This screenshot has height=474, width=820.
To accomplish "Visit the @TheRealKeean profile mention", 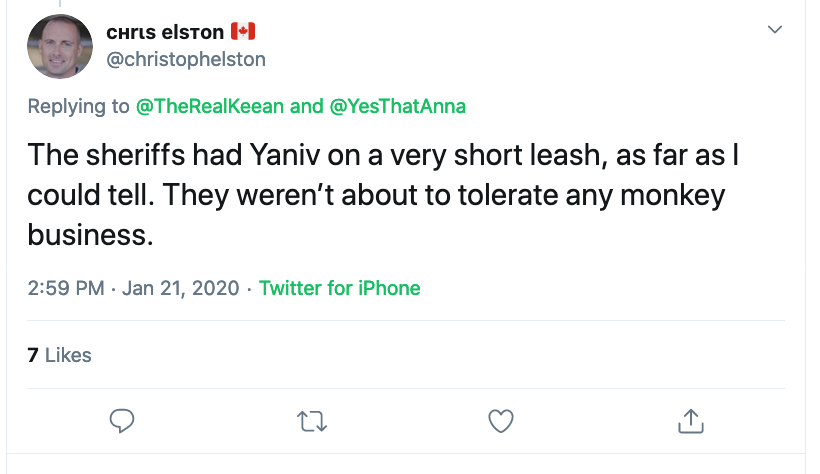I will point(210,106).
